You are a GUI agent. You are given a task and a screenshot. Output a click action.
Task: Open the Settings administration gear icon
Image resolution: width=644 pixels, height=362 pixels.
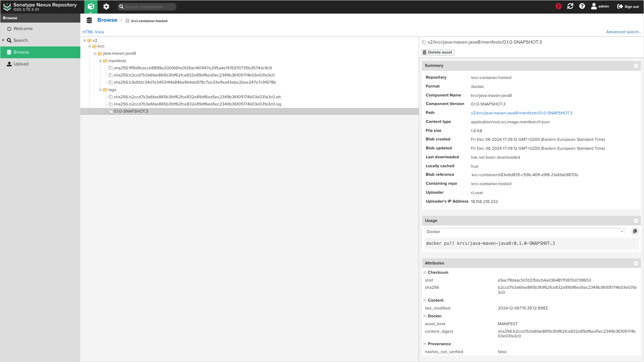coord(106,6)
